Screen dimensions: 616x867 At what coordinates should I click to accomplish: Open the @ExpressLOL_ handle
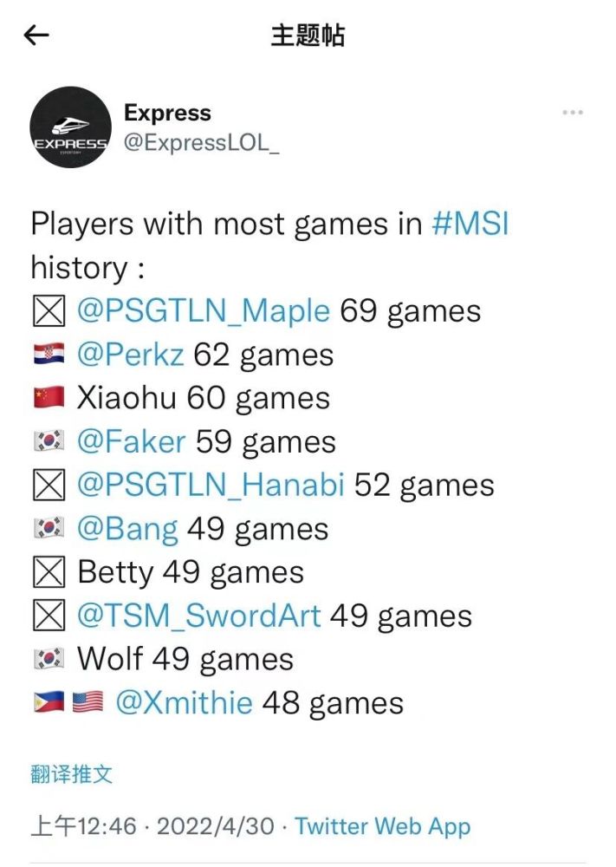tap(201, 142)
